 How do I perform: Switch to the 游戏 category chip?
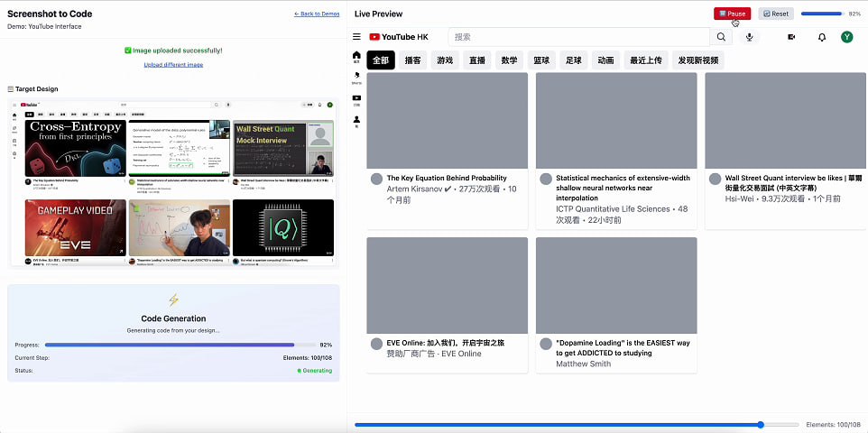(x=444, y=60)
